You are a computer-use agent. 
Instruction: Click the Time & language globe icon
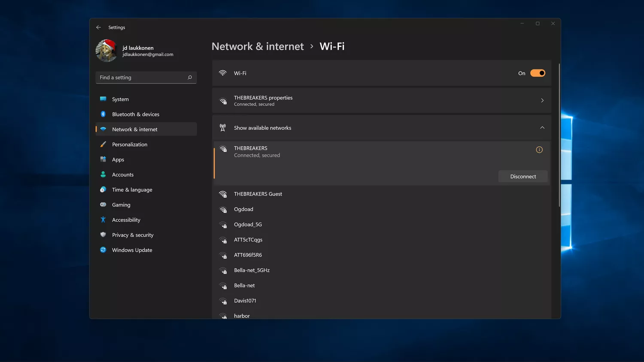click(103, 190)
